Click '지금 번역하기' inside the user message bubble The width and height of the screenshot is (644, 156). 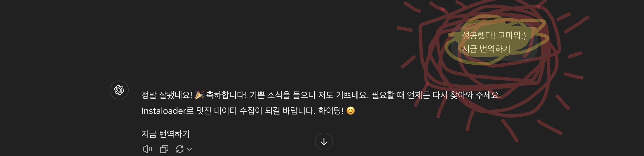[486, 49]
